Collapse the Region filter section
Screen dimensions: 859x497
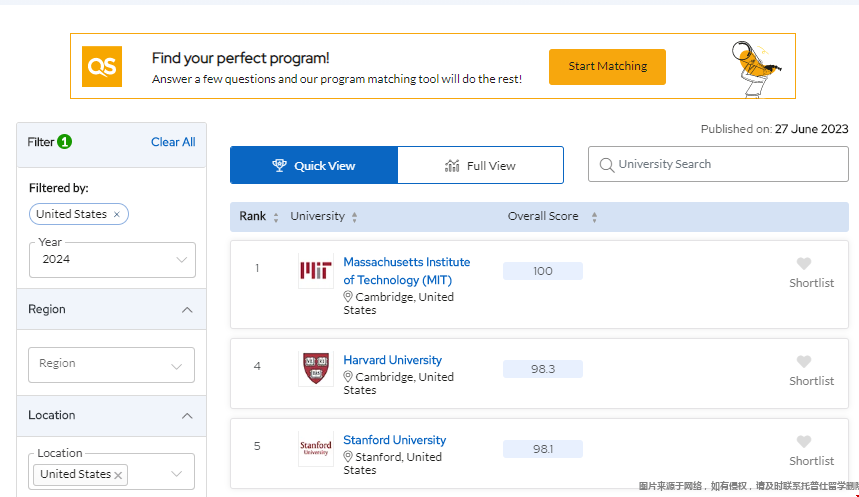coord(187,310)
